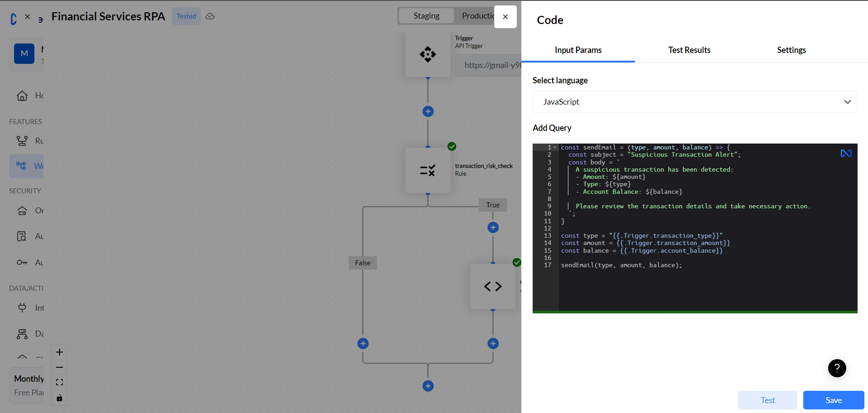The image size is (868, 413).
Task: Add a step at the False branch bottom
Action: 363,343
